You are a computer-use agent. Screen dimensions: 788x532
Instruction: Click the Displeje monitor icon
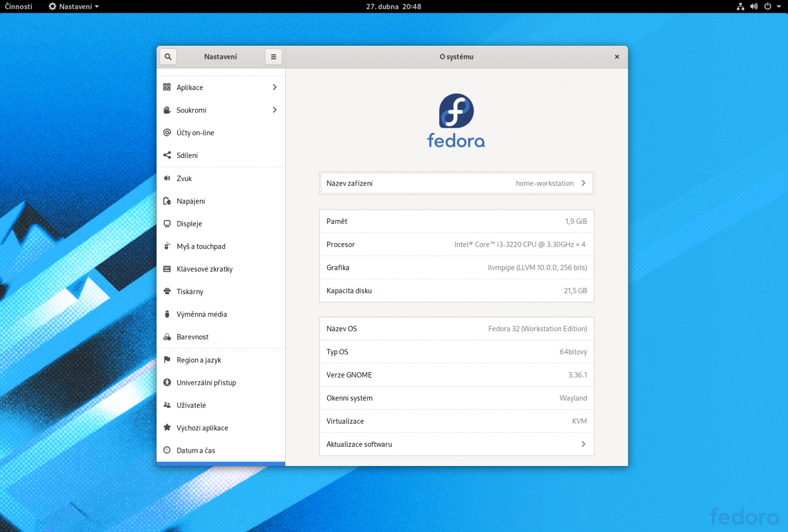coord(167,223)
